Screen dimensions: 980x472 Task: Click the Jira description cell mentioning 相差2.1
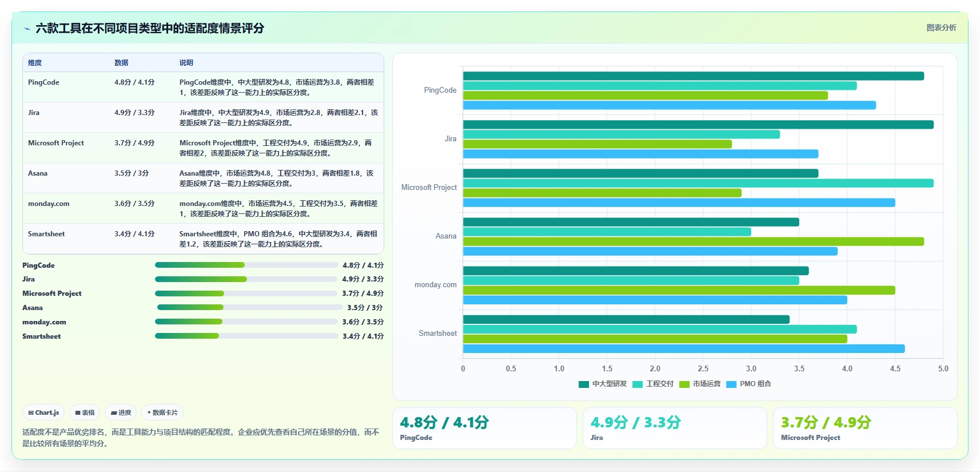pos(278,118)
